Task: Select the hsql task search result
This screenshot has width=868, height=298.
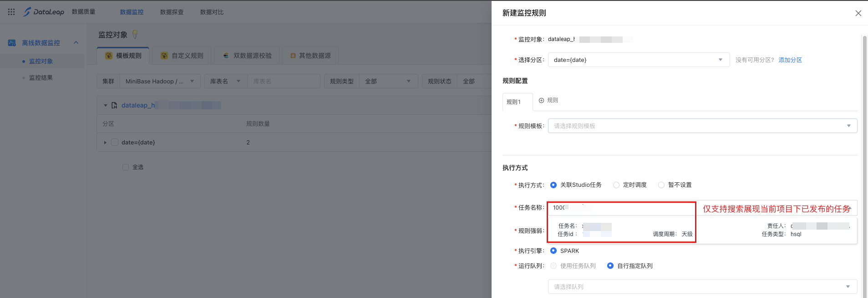Action: tap(702, 230)
